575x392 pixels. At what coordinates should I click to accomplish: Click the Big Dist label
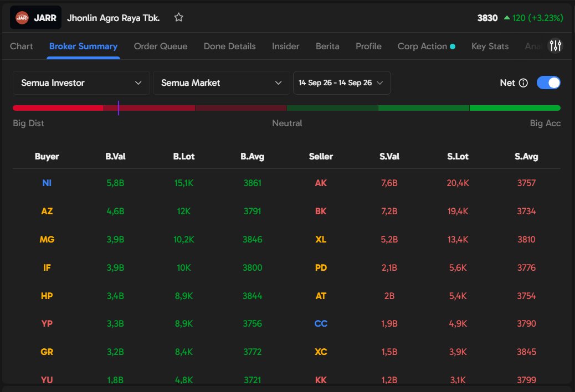click(28, 123)
